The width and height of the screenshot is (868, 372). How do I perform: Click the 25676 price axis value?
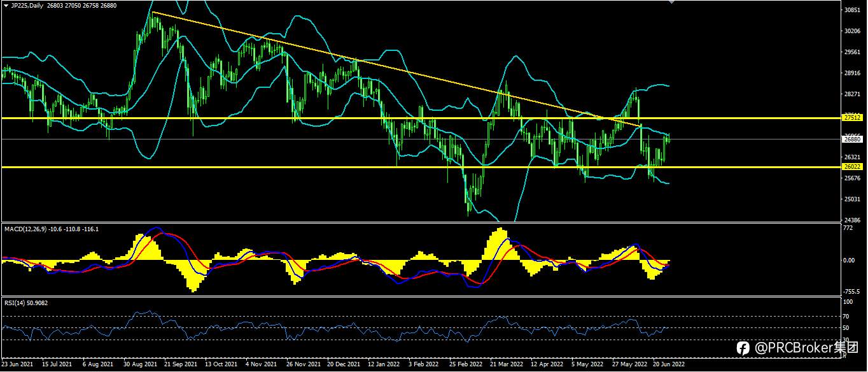[x=852, y=178]
